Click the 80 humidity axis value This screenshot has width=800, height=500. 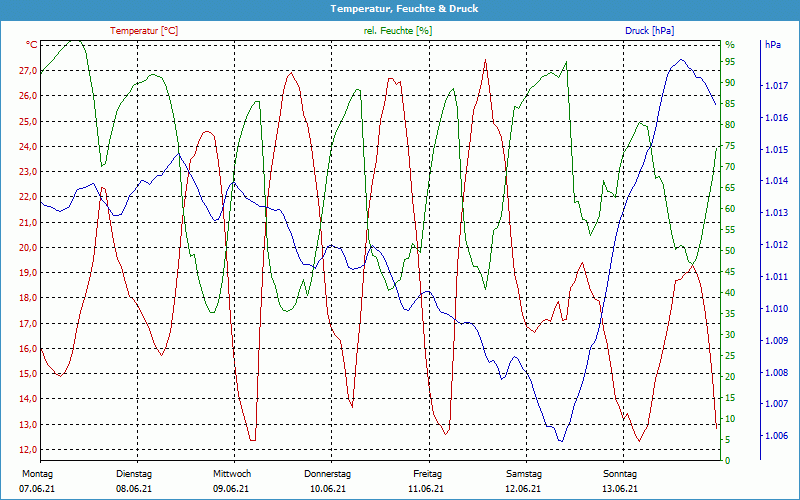(730, 124)
